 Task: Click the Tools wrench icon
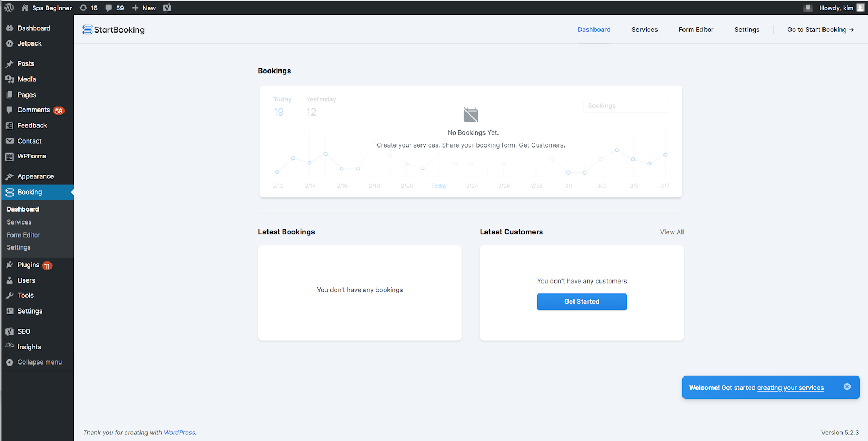[x=10, y=296]
